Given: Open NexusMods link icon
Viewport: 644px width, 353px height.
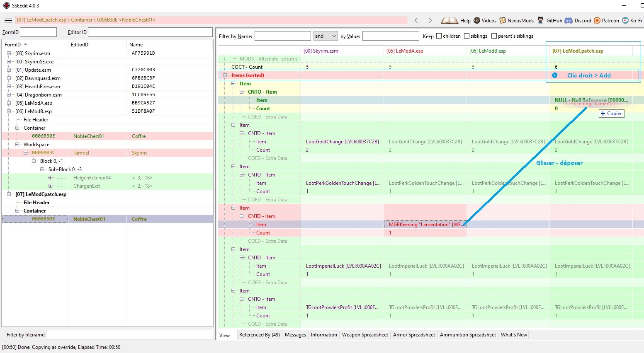Looking at the screenshot, I should 503,20.
